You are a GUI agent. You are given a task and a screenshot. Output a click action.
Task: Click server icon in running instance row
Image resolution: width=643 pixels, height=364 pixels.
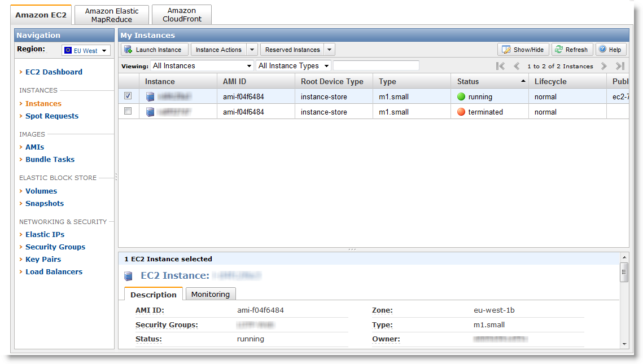150,97
